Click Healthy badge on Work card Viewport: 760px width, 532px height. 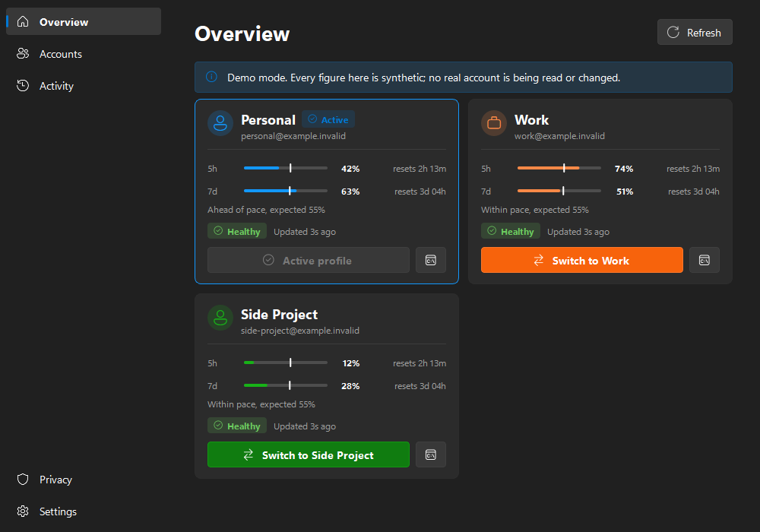click(x=511, y=231)
